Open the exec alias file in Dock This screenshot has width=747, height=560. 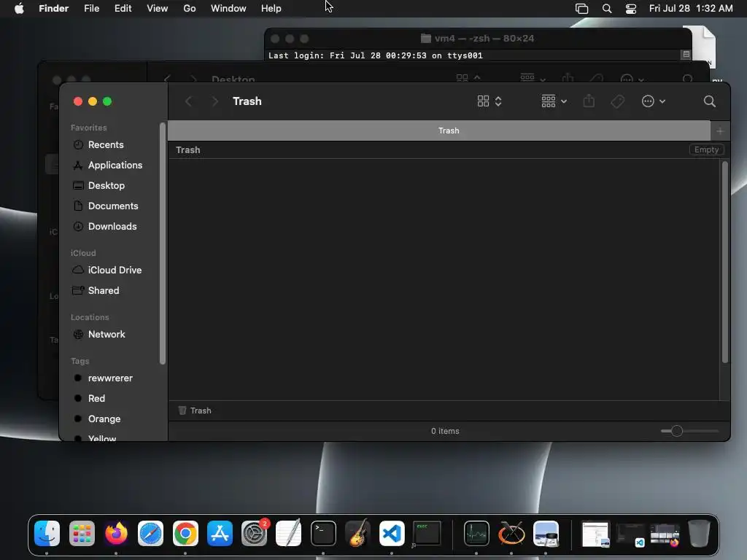coord(426,534)
